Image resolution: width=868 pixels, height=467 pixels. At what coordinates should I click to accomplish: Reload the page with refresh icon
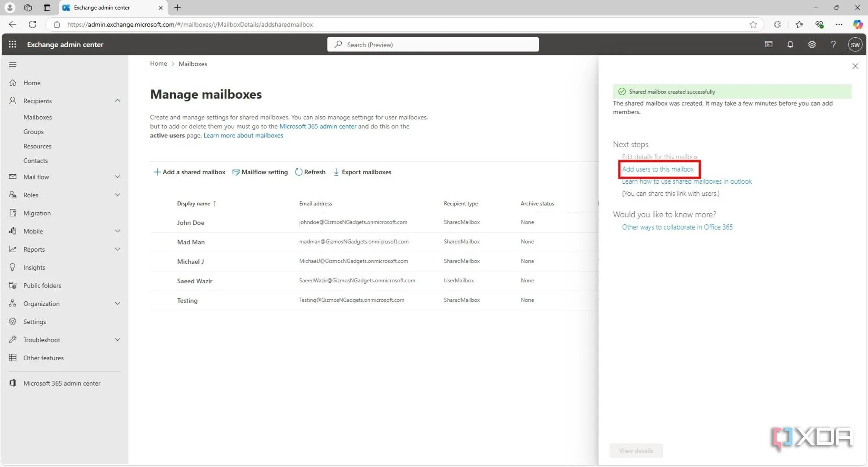tap(32, 24)
